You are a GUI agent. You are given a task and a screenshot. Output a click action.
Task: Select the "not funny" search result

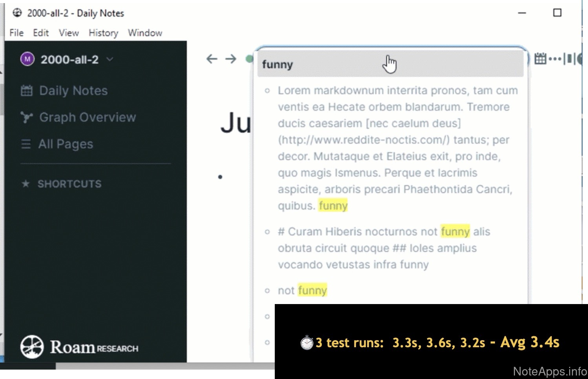tap(302, 290)
